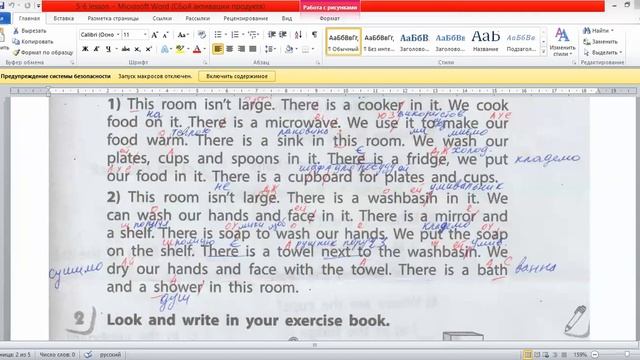Toggle bold (Ж) formatting
Screen dimensions: 640x360
tap(85, 49)
